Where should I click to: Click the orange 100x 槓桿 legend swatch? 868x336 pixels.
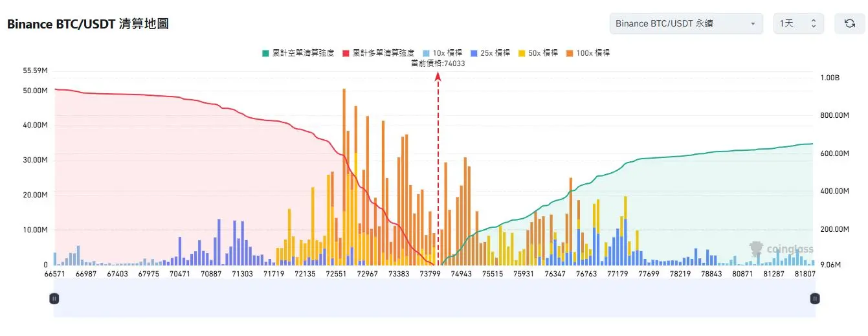pyautogui.click(x=570, y=53)
